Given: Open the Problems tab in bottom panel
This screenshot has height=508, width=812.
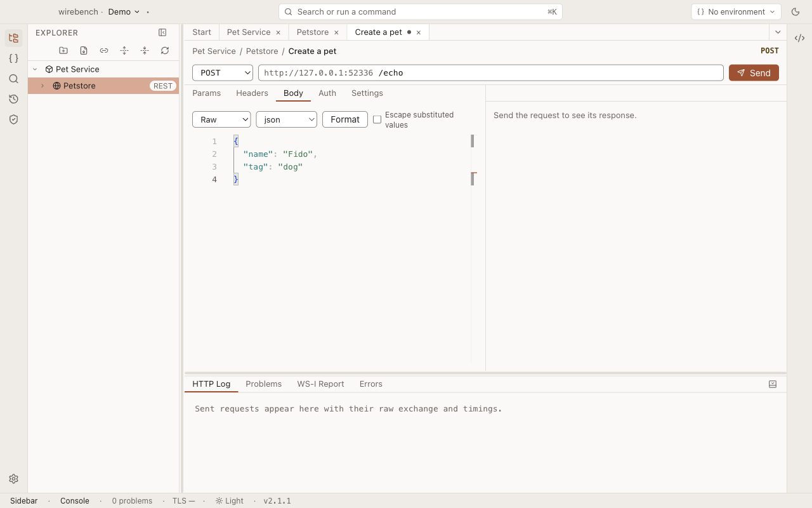Looking at the screenshot, I should coord(263,384).
